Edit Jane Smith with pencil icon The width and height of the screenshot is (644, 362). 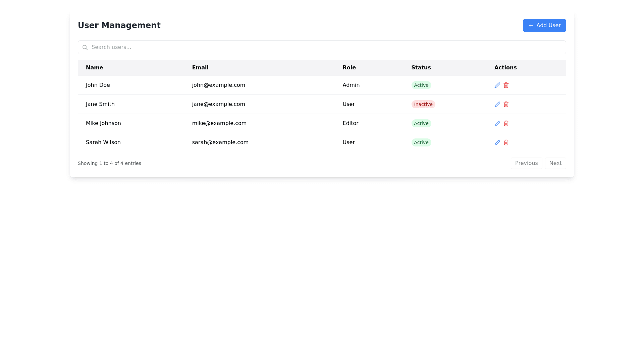coord(497,104)
